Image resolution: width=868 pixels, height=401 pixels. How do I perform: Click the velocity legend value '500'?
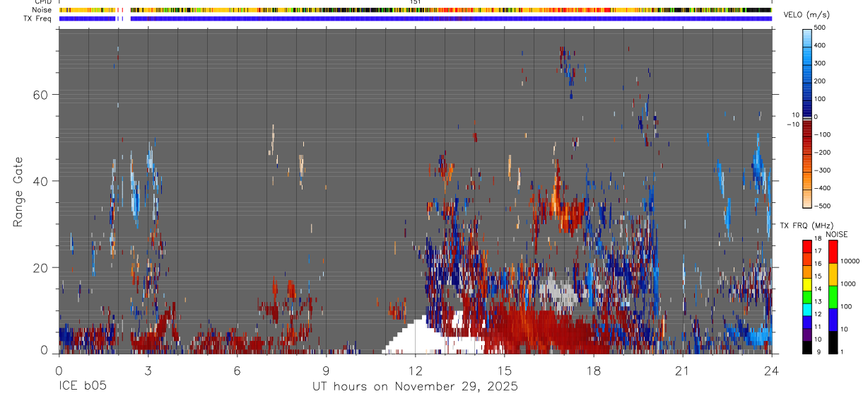[821, 28]
